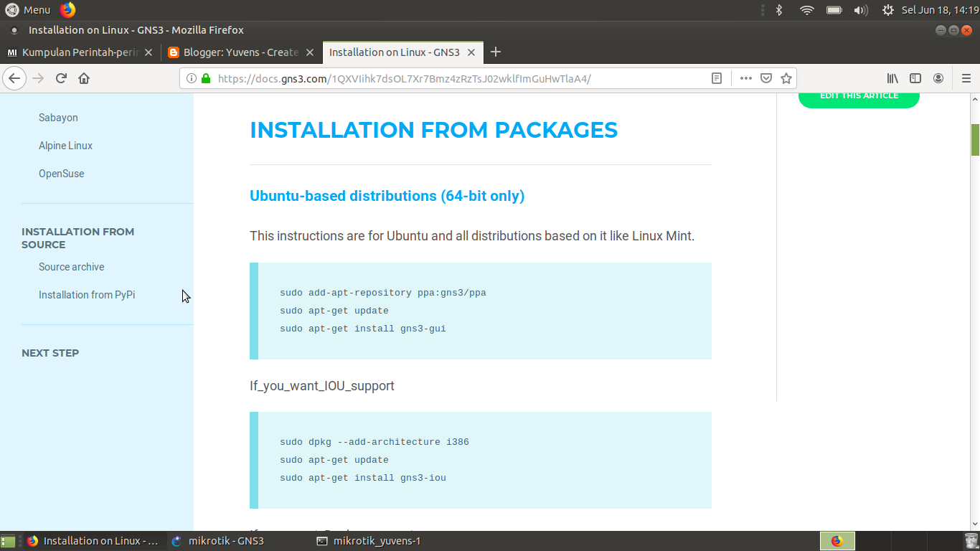Viewport: 980px width, 551px height.
Task: Click the Installation From Packages heading
Action: pyautogui.click(x=433, y=130)
